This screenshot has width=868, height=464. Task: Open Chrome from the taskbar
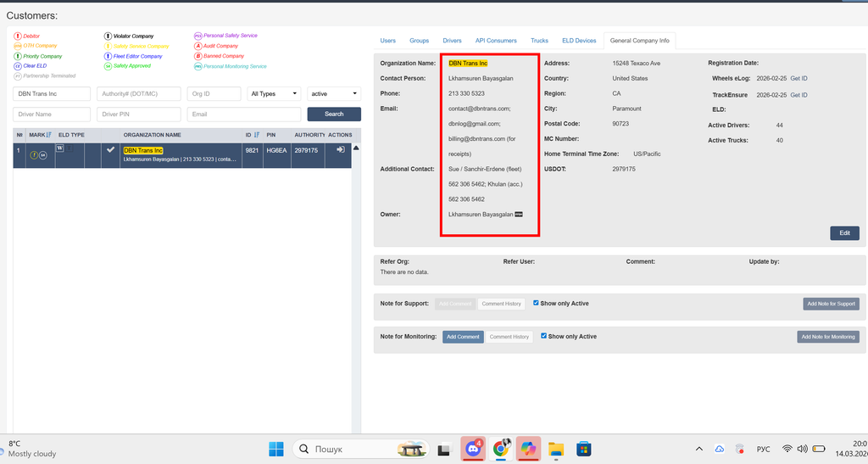click(x=500, y=449)
